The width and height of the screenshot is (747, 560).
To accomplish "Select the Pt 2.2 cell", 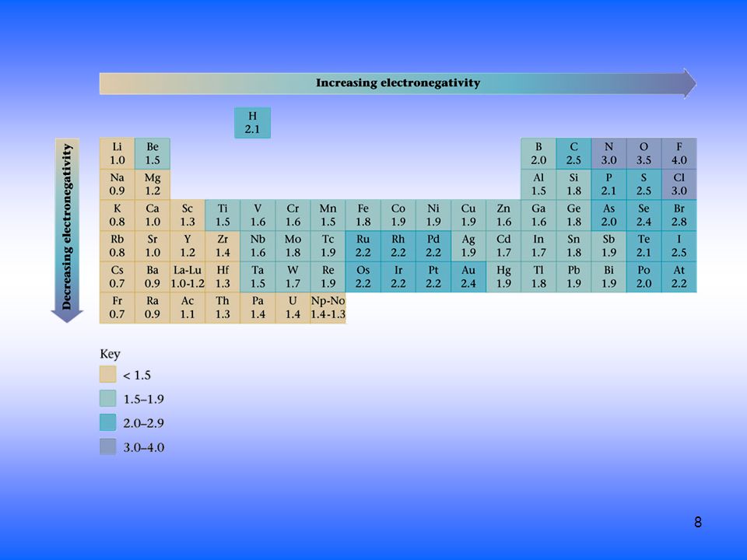I will (433, 277).
